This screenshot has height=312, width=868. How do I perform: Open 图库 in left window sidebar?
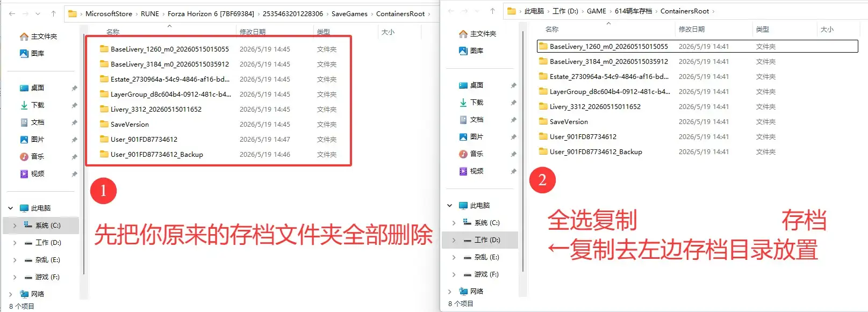(32, 54)
